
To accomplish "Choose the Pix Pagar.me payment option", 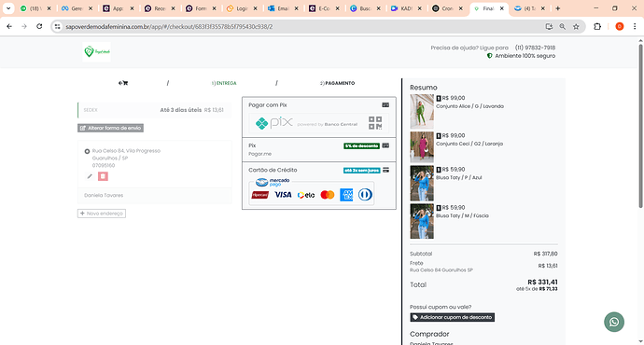I will coord(318,150).
